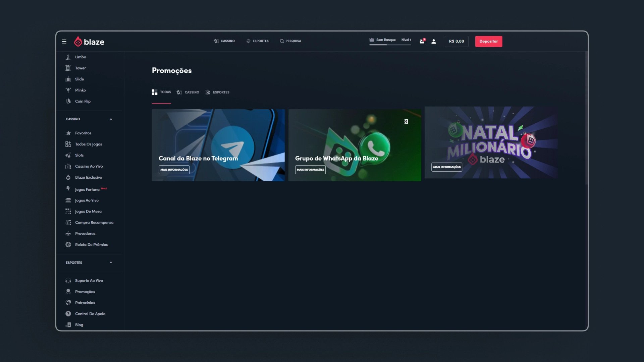Select the Todas tab
The height and width of the screenshot is (362, 644).
162,92
